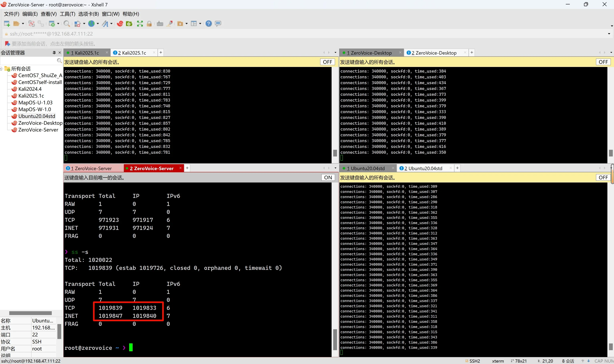Open the Xftp green folder icon
This screenshot has height=364, width=614.
tap(129, 24)
